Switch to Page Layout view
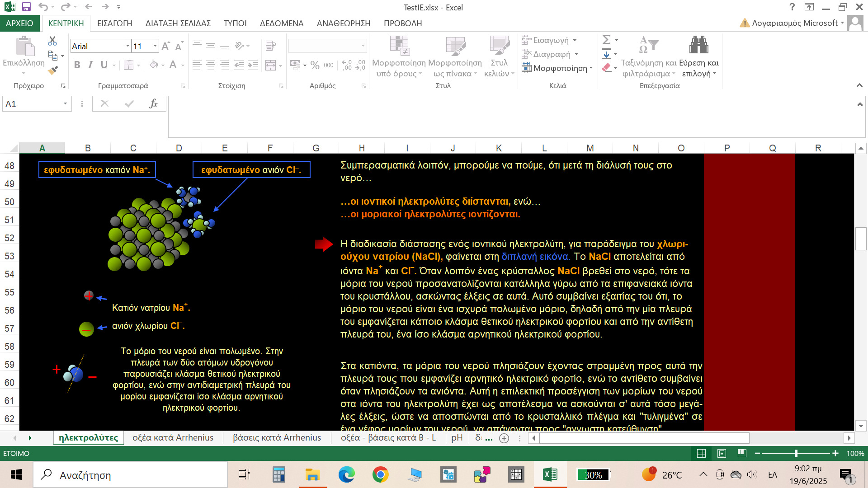868x488 pixels. coord(722,453)
